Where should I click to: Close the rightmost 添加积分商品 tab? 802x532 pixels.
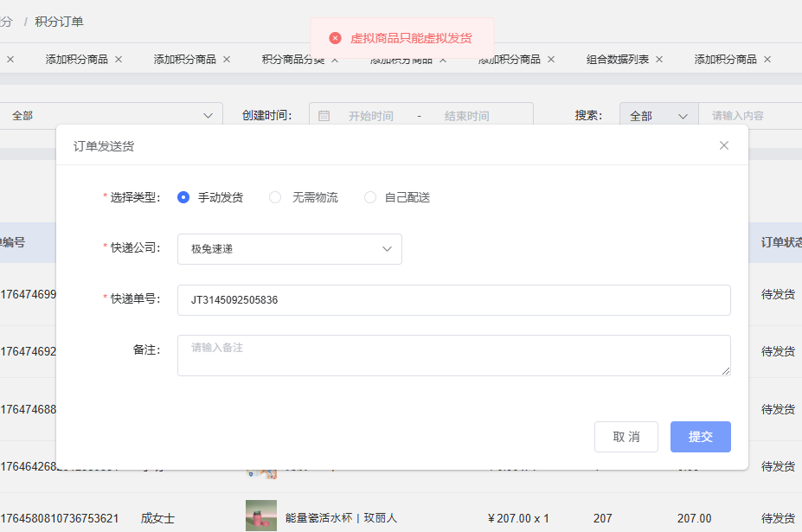click(767, 60)
